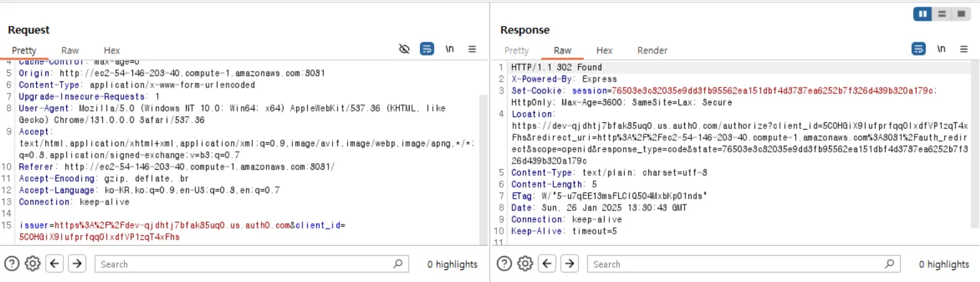
Task: Click Upgrade-Insecure-Requests header line
Action: tap(89, 96)
